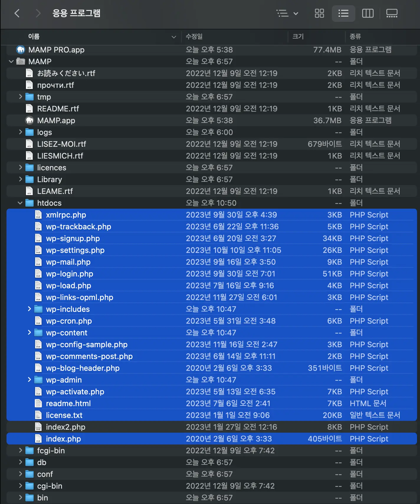Screen dimensions: 420x504
Task: Select the wp-comments-post.php file name
Action: click(x=89, y=356)
